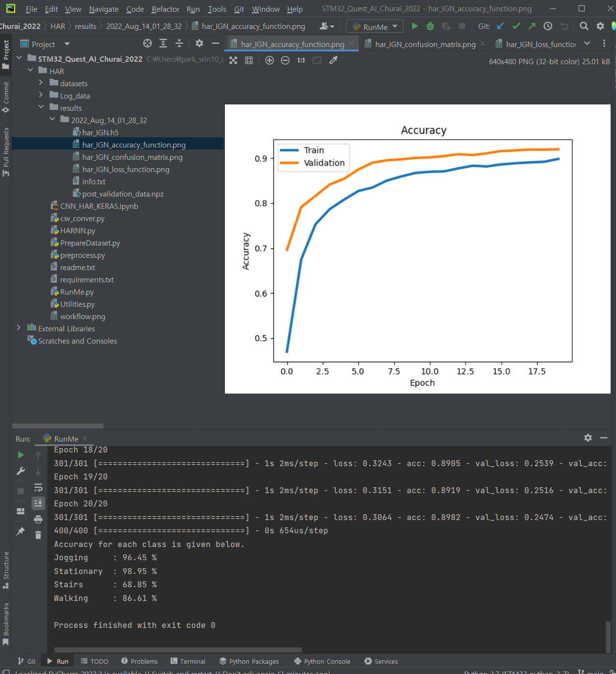Image resolution: width=616 pixels, height=674 pixels.
Task: Collapse the results folder
Action: point(41,108)
